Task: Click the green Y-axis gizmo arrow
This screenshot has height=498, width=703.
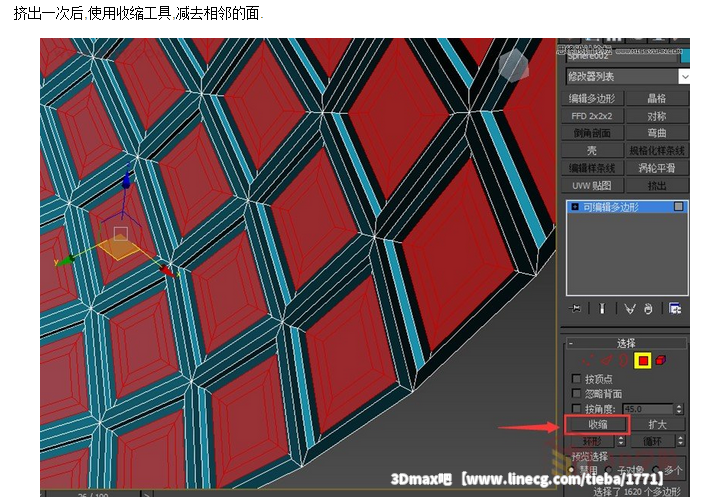Action: pos(66,260)
